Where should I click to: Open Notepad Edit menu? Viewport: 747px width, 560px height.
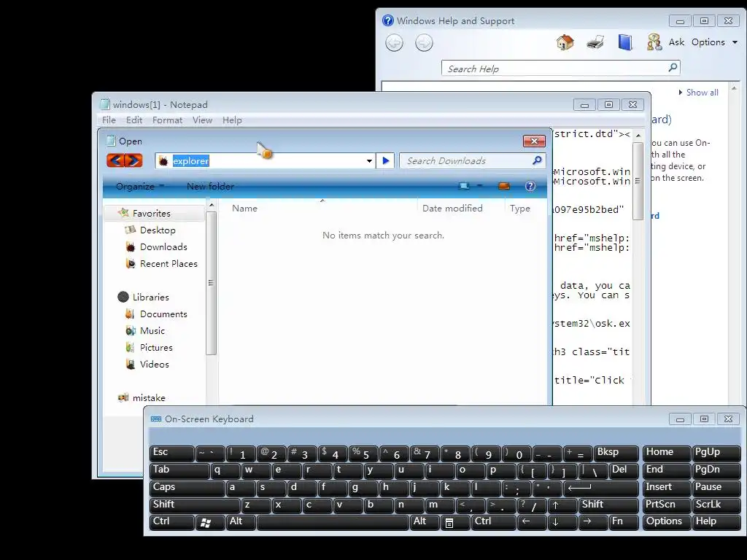[134, 120]
